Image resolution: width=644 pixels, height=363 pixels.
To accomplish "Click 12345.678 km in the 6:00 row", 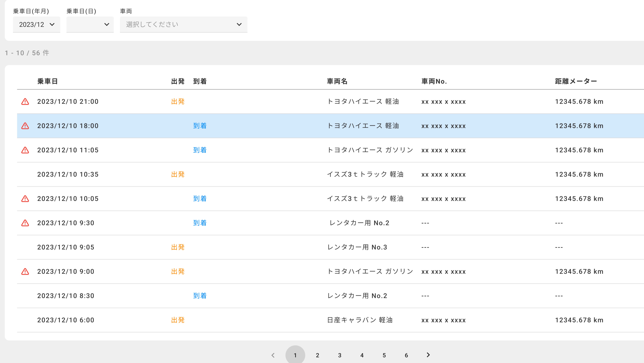I will click(x=579, y=320).
